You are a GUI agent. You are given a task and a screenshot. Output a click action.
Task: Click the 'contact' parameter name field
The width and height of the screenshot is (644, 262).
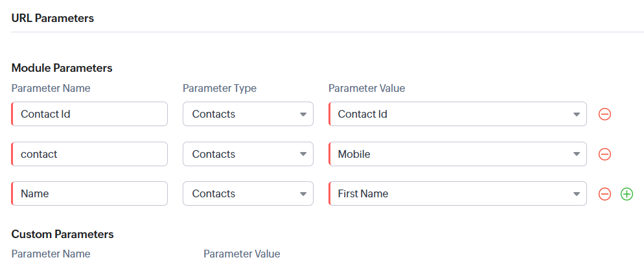coord(89,154)
